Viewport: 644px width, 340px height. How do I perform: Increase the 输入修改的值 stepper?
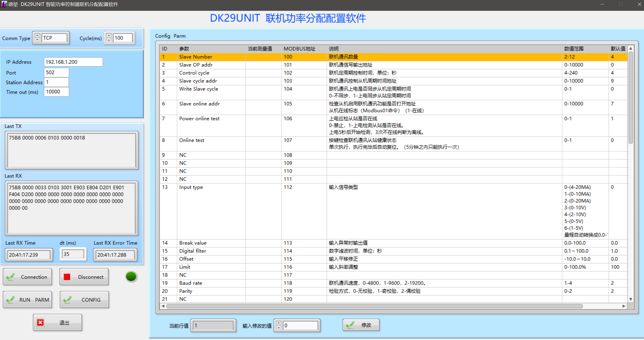[x=279, y=323]
